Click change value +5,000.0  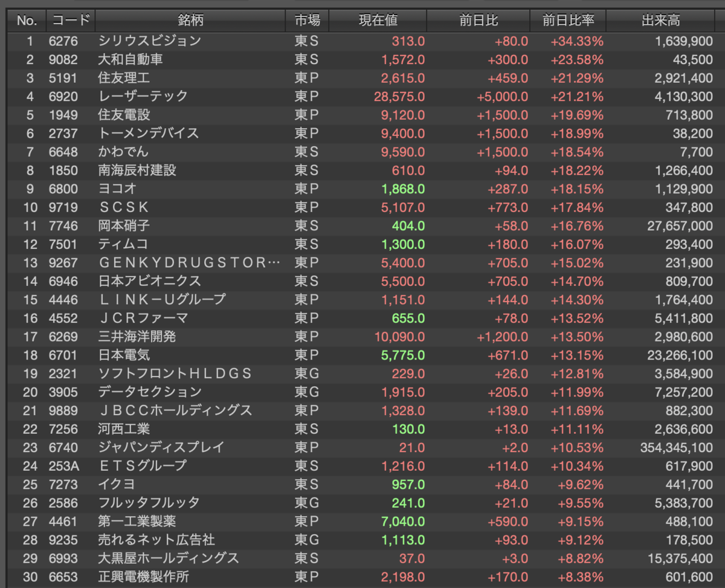click(502, 97)
